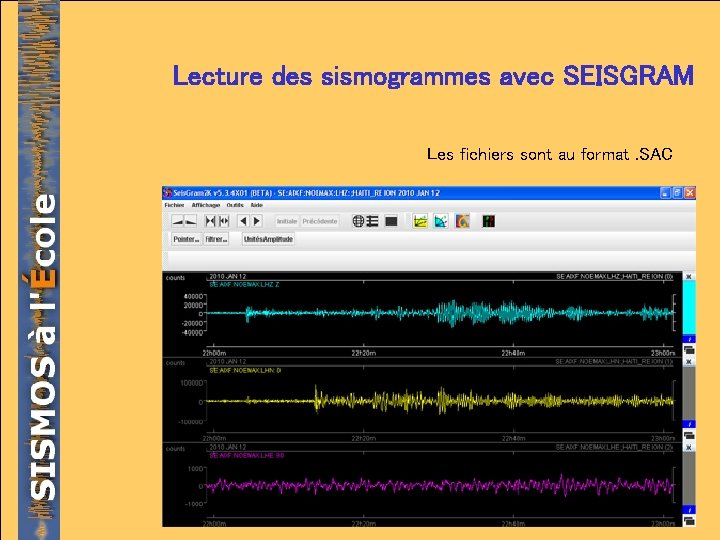720x540 pixels.
Task: Click the slide title 'Lecture des sismogrammes avec SEISGRAM'
Action: point(433,76)
